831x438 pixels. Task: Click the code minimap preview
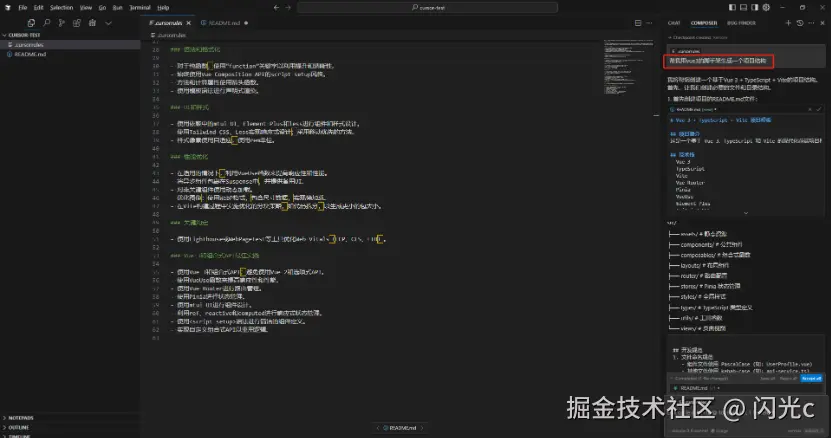(x=629, y=67)
